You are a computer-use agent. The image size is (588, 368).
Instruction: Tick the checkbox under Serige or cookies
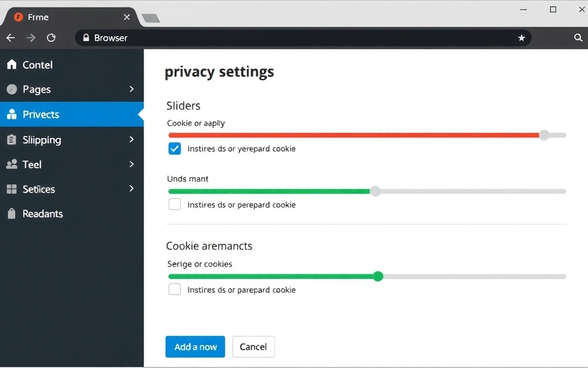(175, 290)
